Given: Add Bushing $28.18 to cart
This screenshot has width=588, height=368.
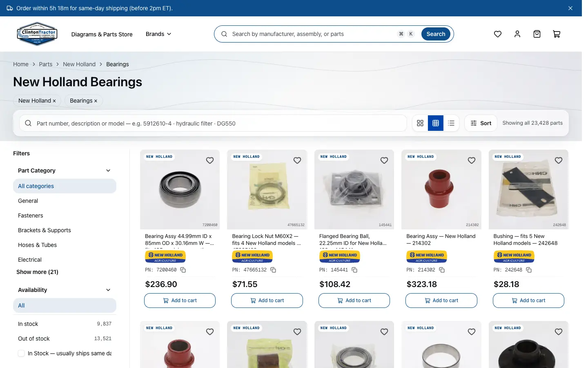Looking at the screenshot, I should click(528, 301).
